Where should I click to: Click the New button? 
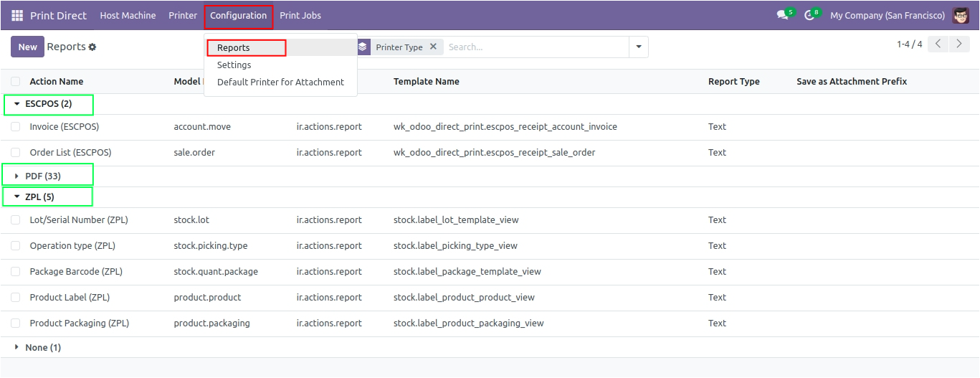tap(27, 47)
